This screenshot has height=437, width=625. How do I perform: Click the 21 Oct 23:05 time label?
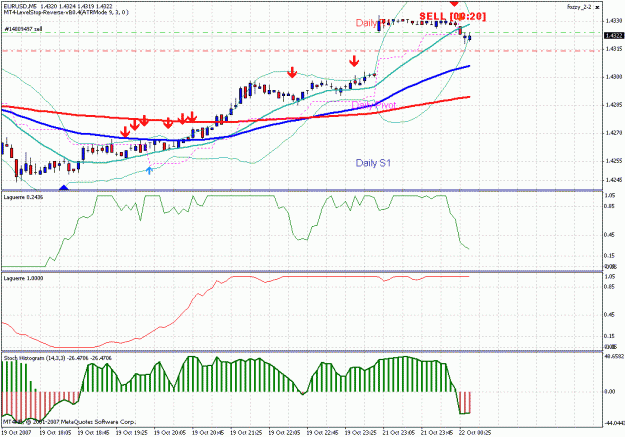(399, 432)
